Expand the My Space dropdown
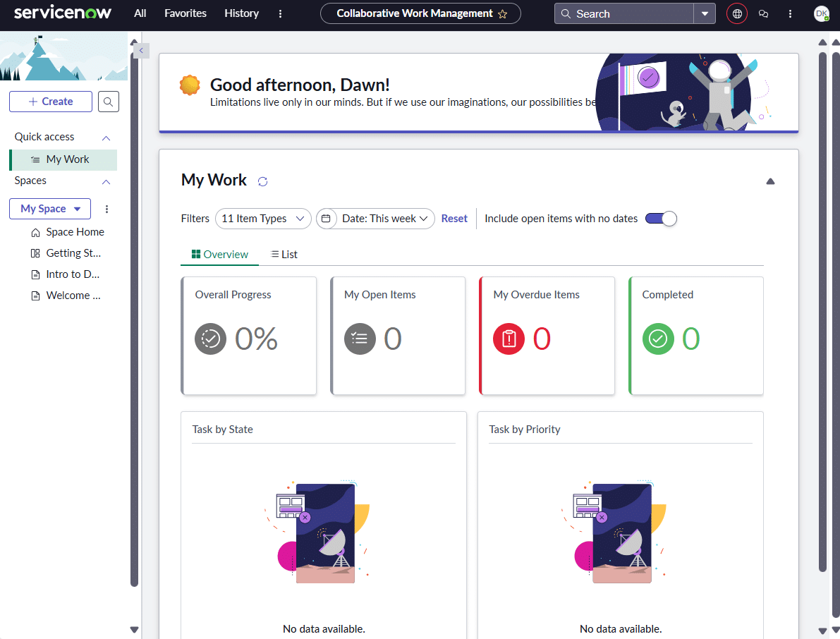The height and width of the screenshot is (639, 840). (50, 209)
